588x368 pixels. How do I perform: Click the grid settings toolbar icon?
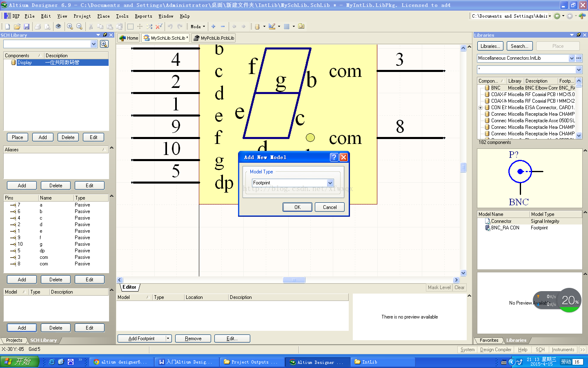click(287, 27)
